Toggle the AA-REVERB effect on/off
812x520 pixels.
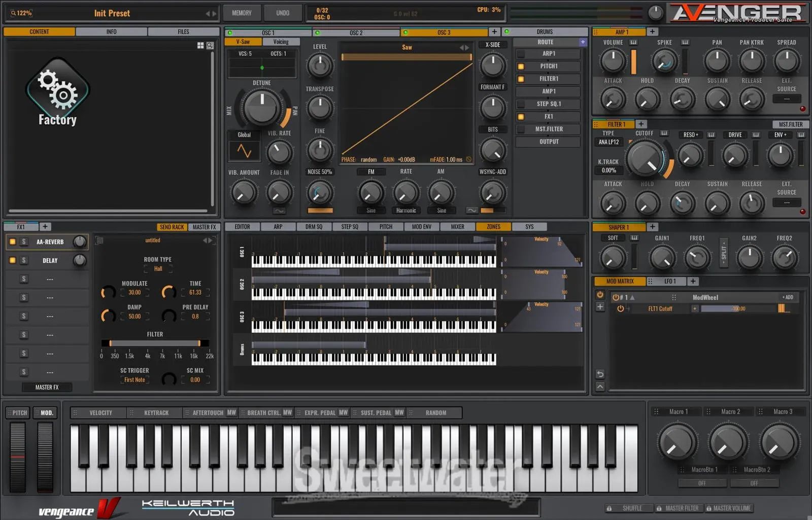click(13, 241)
